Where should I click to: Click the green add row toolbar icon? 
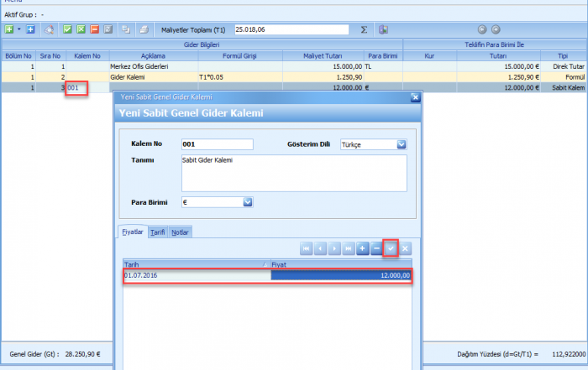click(8, 29)
